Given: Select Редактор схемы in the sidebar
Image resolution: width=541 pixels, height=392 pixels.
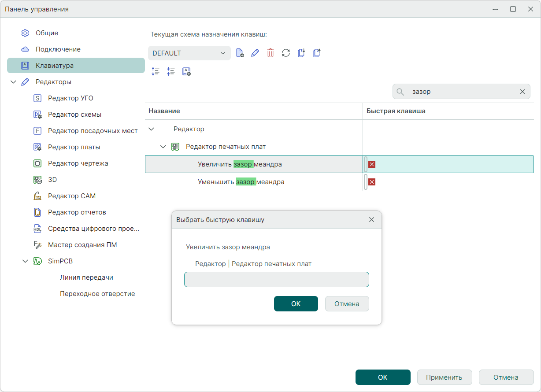Looking at the screenshot, I should [x=74, y=115].
